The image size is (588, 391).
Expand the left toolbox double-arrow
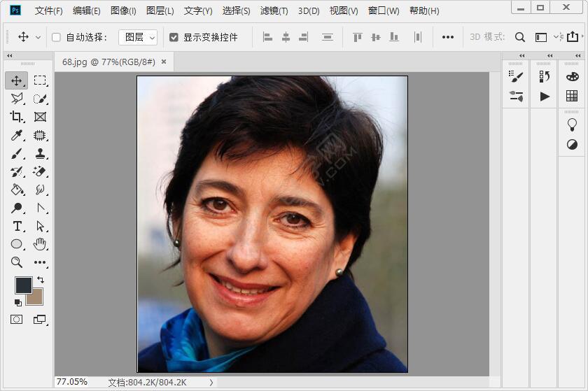pyautogui.click(x=10, y=55)
